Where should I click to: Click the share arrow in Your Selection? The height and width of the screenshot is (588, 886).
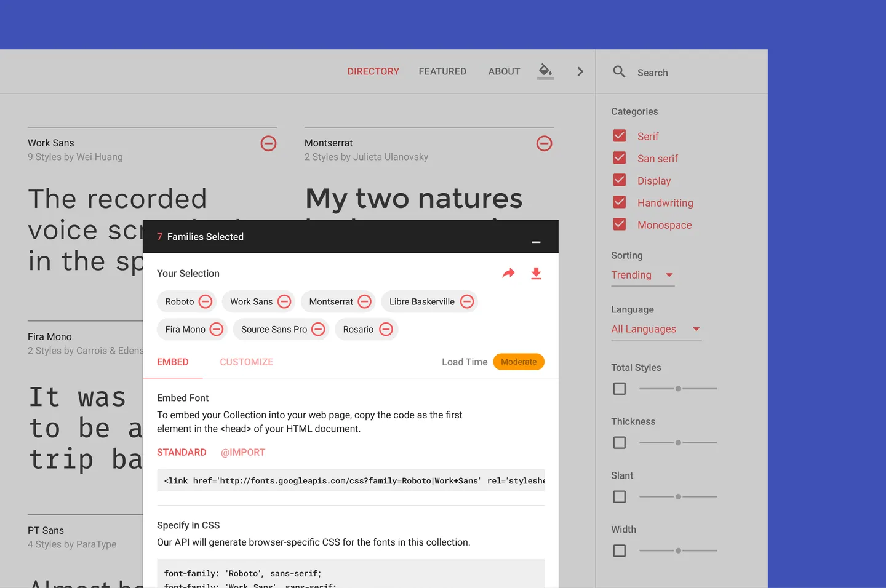508,273
